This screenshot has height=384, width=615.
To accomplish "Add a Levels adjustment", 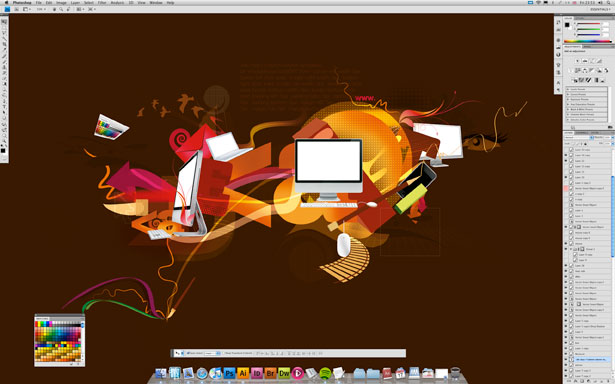I will click(585, 61).
